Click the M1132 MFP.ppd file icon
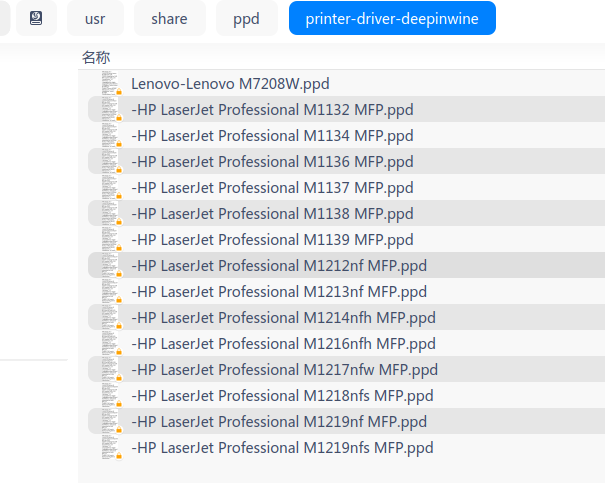 [112, 109]
